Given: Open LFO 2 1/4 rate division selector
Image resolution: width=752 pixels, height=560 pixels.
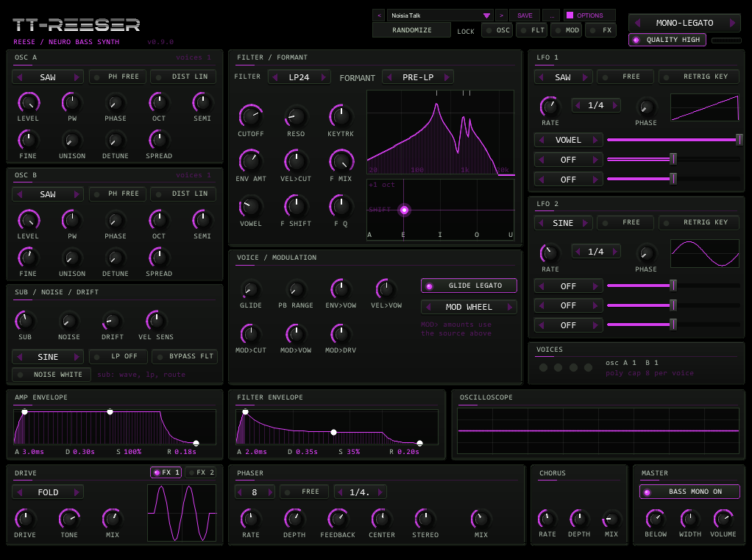Looking at the screenshot, I should tap(596, 251).
